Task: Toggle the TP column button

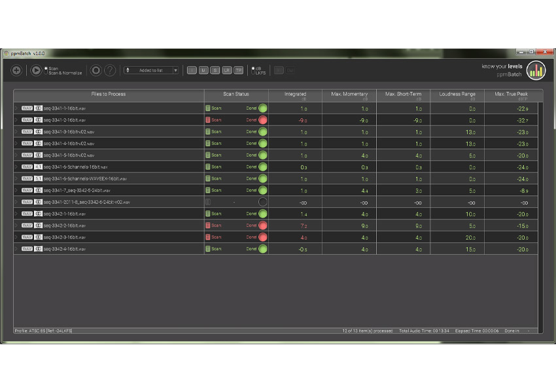Action: [x=238, y=70]
